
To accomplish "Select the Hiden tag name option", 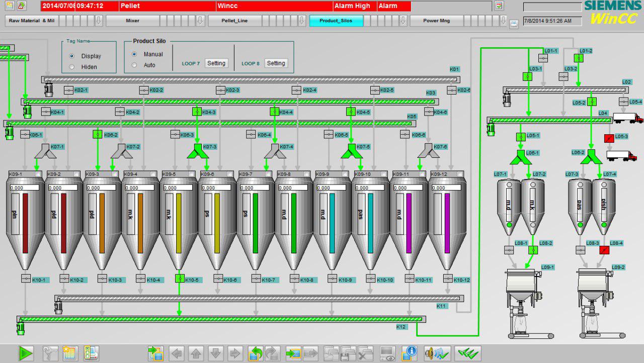I will click(x=72, y=67).
